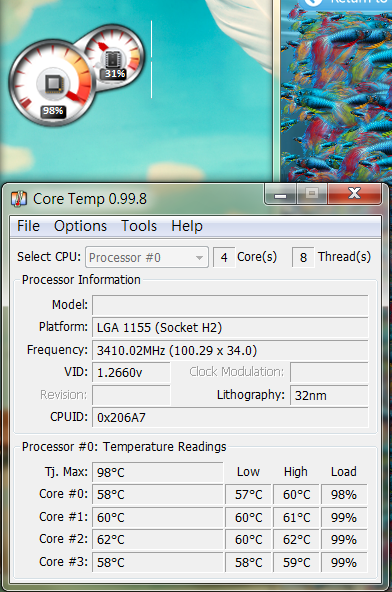This screenshot has height=592, width=392.
Task: Click the Core Temp thermometer title icon
Action: pyautogui.click(x=19, y=199)
